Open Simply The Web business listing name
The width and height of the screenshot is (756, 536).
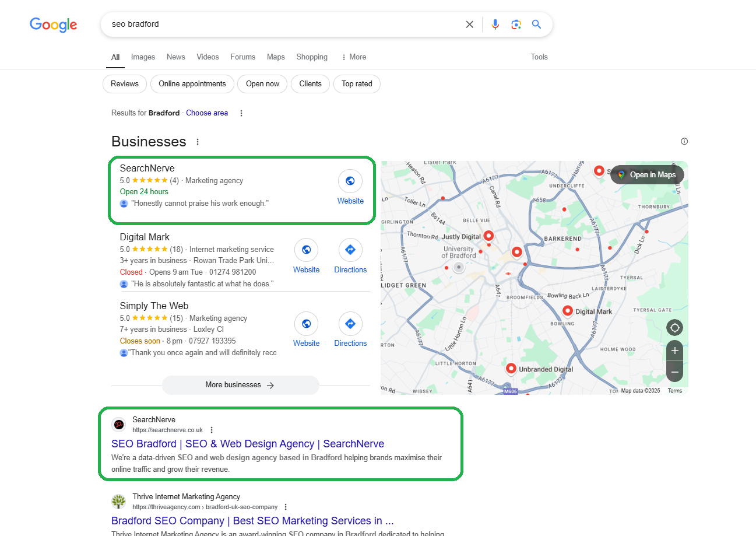point(154,306)
